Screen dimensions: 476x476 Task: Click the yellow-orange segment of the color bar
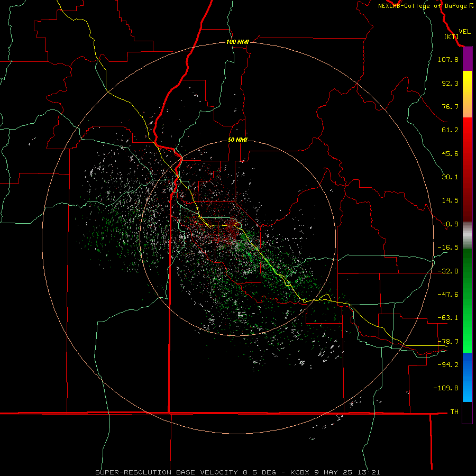point(467,94)
